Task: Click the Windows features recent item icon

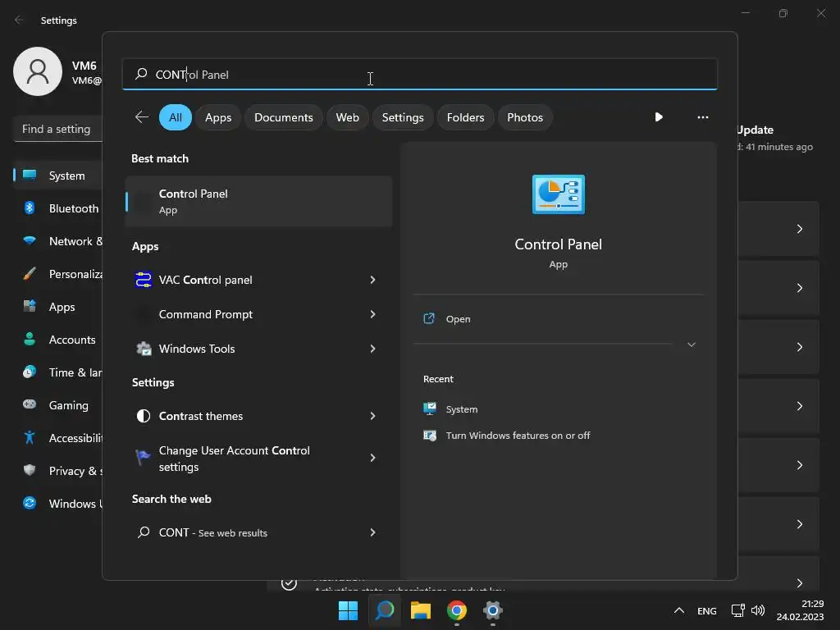Action: [430, 435]
